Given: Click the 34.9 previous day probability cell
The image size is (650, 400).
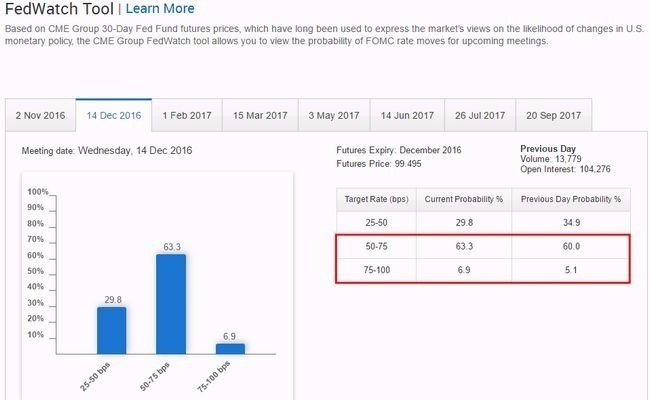Looking at the screenshot, I should [571, 223].
